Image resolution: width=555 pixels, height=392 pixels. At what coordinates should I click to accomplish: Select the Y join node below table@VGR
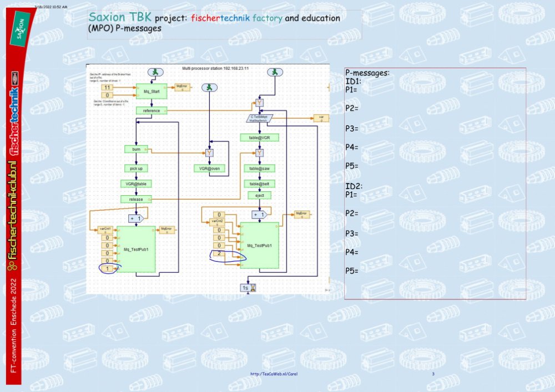[259, 153]
